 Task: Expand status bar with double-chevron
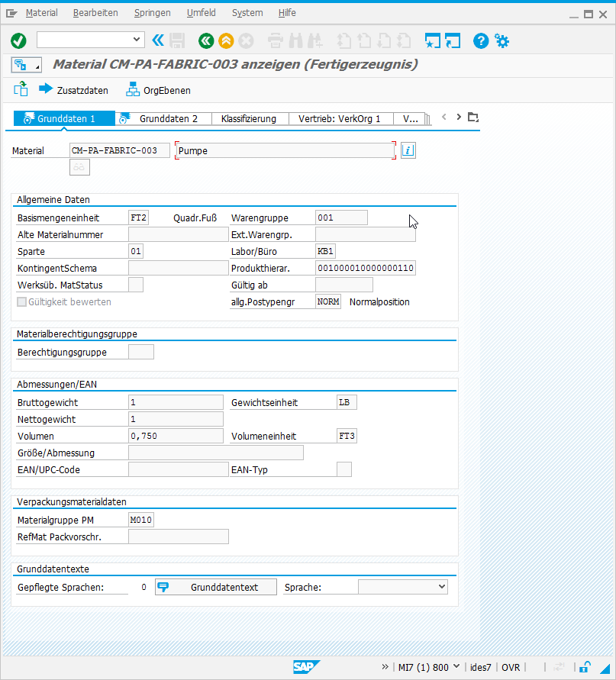385,666
